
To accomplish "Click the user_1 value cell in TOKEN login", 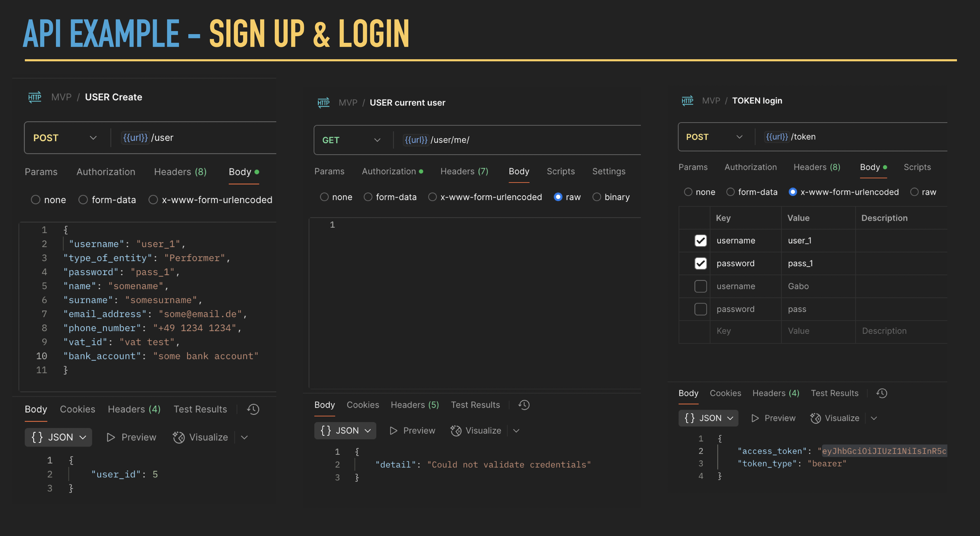I will pos(818,240).
